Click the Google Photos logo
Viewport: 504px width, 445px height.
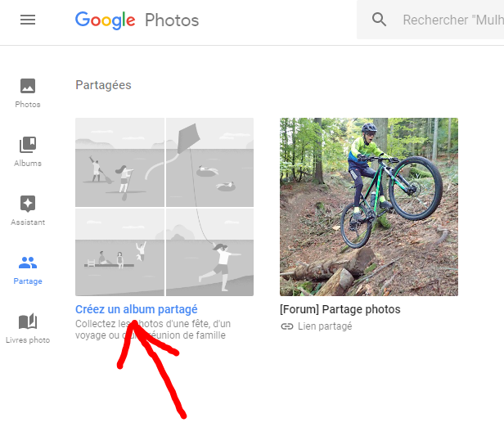[137, 20]
